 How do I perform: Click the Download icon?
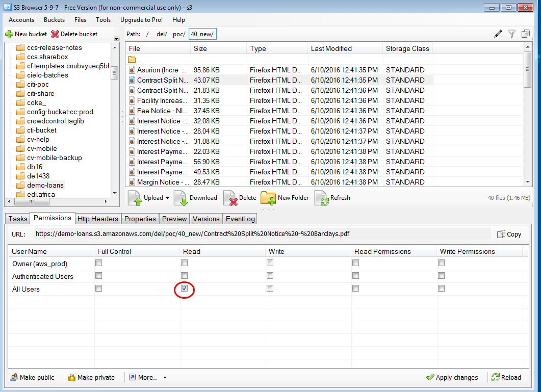[x=181, y=198]
